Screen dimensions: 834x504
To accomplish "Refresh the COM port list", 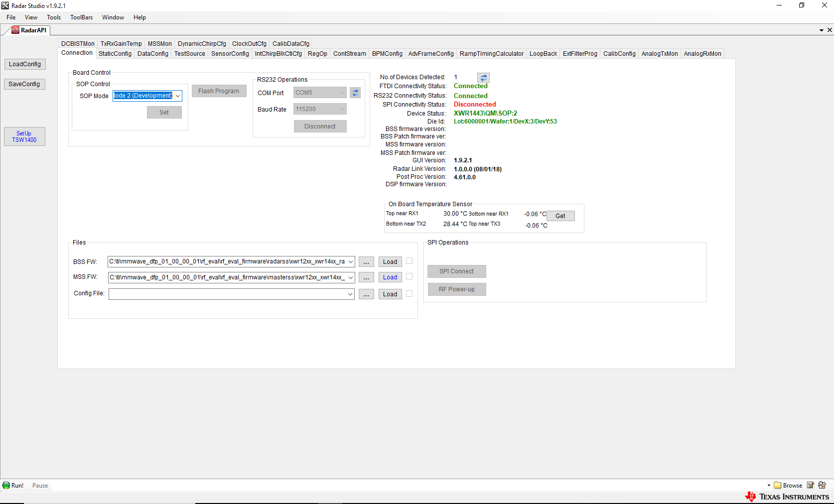I will coord(355,93).
